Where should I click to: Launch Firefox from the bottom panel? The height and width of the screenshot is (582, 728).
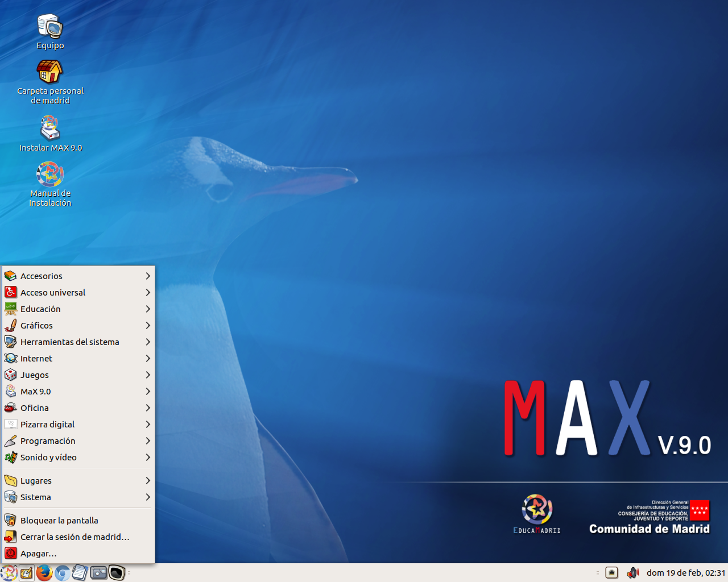click(x=44, y=573)
